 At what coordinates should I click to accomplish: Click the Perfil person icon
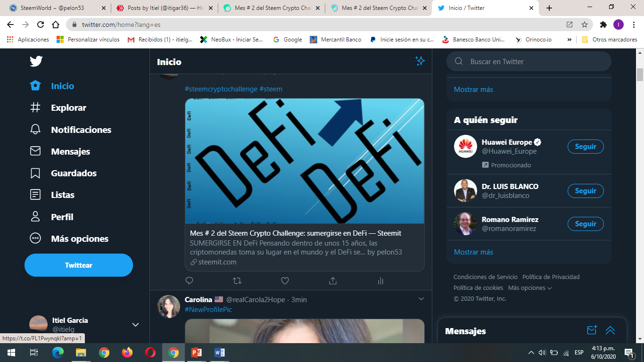pyautogui.click(x=35, y=217)
